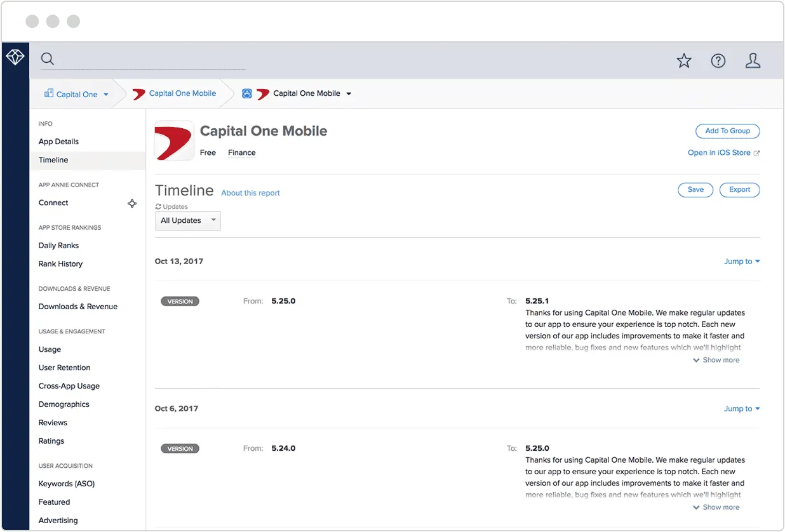This screenshot has height=532, width=785.
Task: Open help with the question mark icon
Action: tap(718, 61)
